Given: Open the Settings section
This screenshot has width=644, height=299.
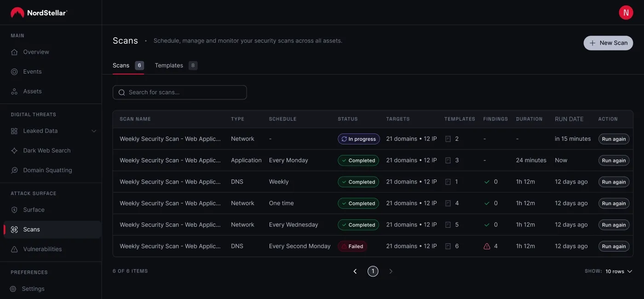Looking at the screenshot, I should coord(33,288).
